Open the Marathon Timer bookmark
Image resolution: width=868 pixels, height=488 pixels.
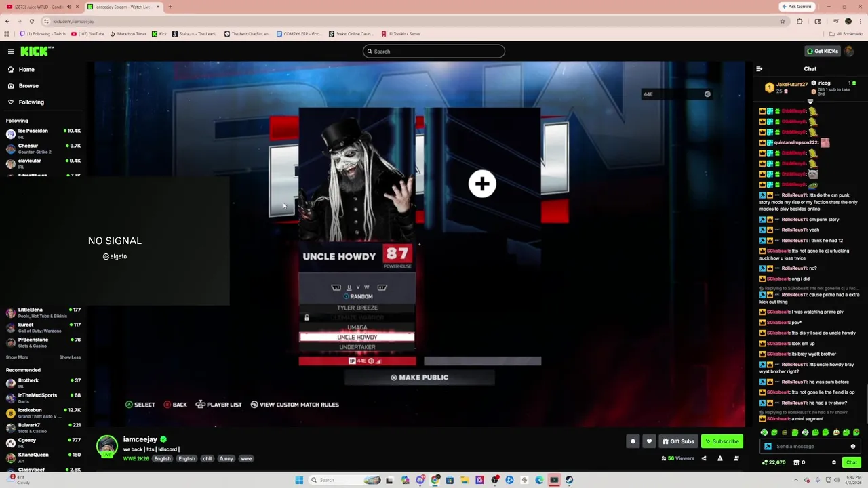click(127, 34)
